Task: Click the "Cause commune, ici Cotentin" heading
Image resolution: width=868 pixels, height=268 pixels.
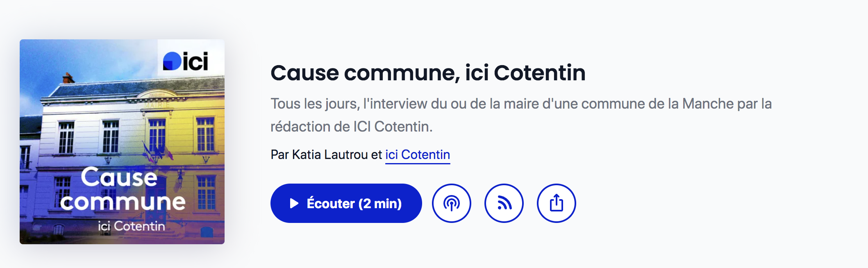Action: (428, 73)
